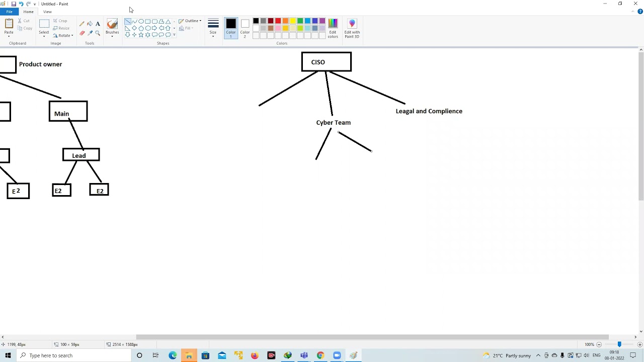
Task: Select the Line shape
Action: tap(128, 22)
